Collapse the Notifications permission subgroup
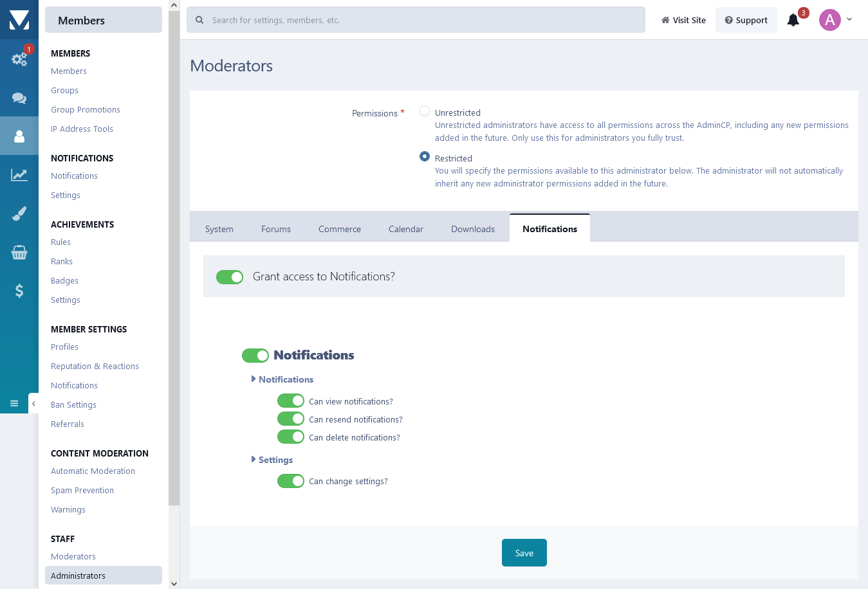This screenshot has width=868, height=589. click(282, 379)
